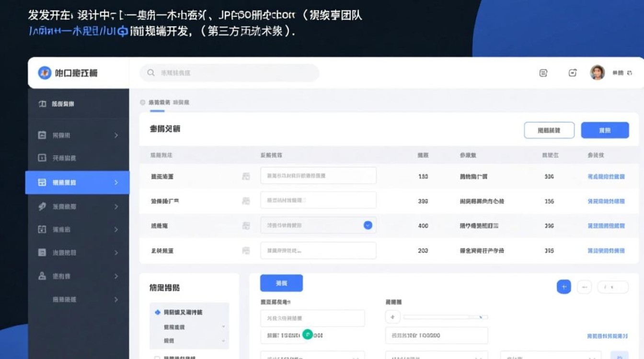
Task: Select the dashboard icon at the sidebar top
Action: [42, 104]
